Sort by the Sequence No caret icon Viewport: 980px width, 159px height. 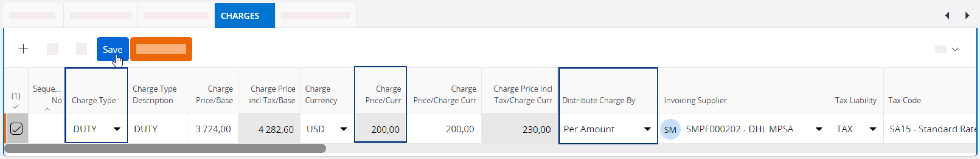tap(47, 109)
